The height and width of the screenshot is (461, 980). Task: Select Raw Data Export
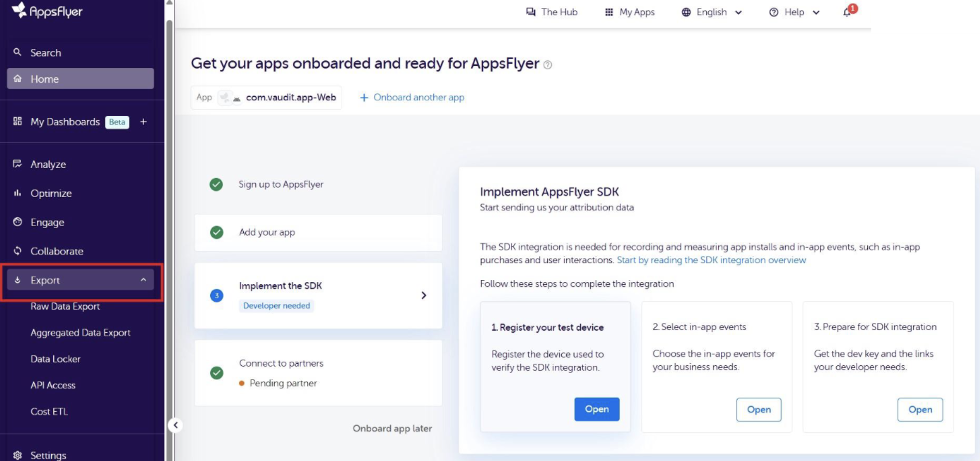[65, 306]
